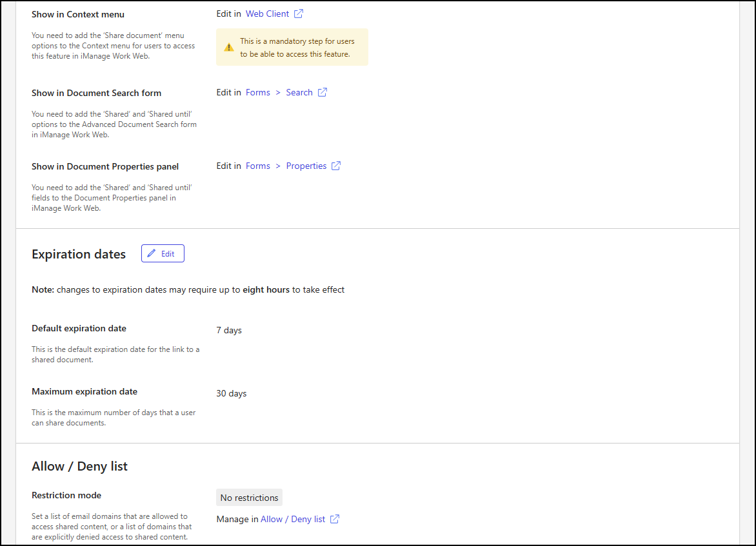The image size is (756, 546).
Task: Select the Edit button for Expiration dates
Action: [163, 253]
